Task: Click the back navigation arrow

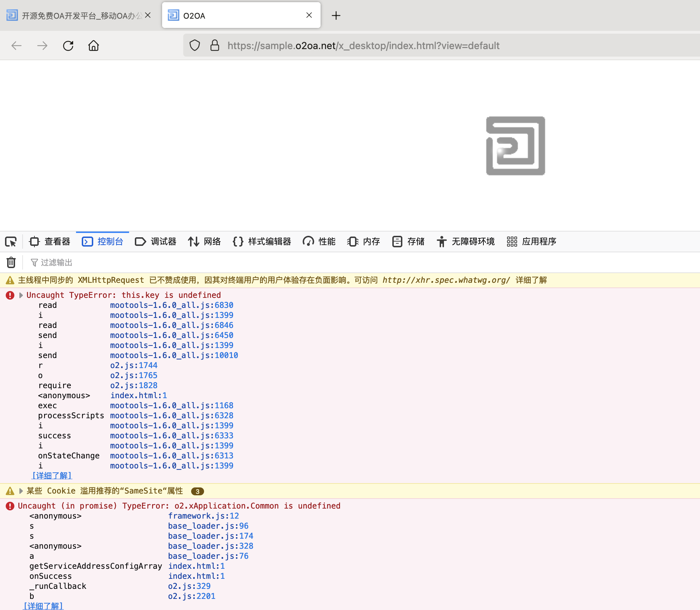Action: pyautogui.click(x=16, y=46)
